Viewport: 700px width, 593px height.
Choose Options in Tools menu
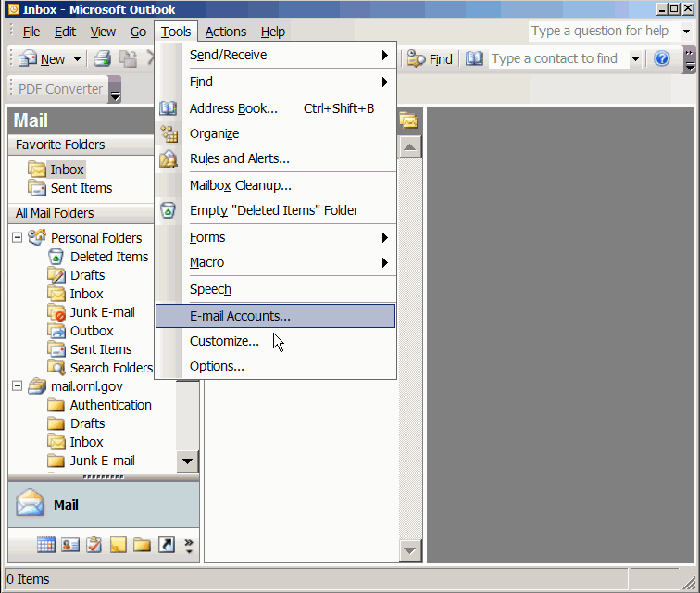[x=275, y=366]
